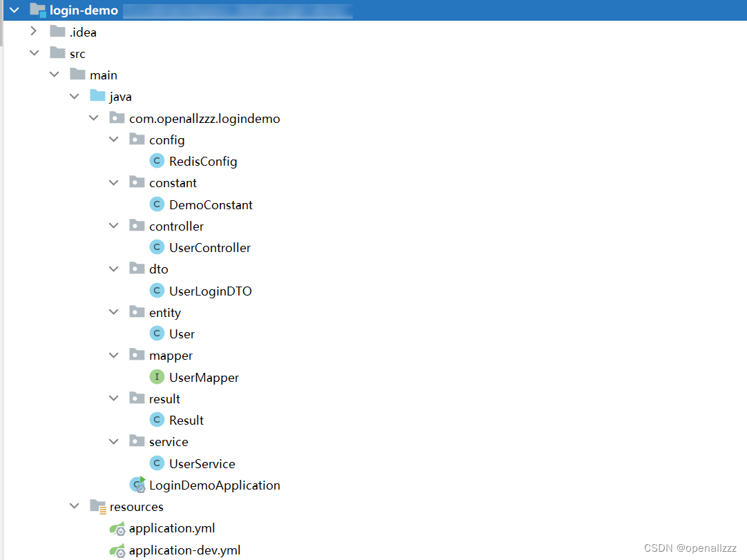Click the com.openallzzz.logindemo package icon
Viewport: 747px width, 560px height.
pyautogui.click(x=117, y=117)
